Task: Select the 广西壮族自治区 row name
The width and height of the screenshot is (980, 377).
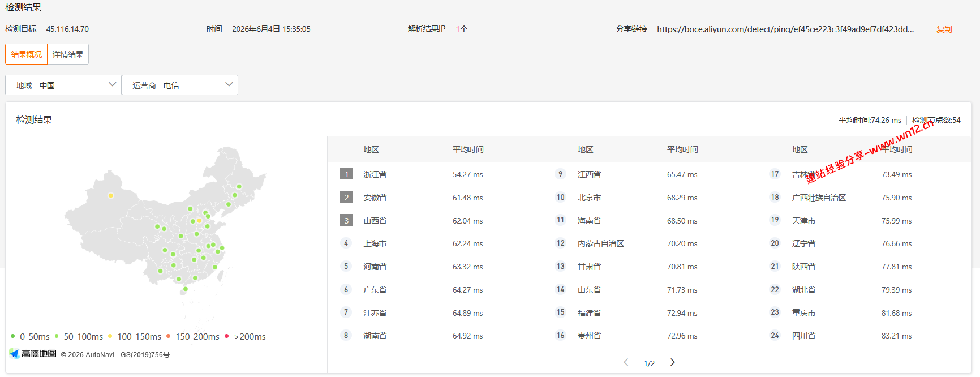Action: pos(819,198)
